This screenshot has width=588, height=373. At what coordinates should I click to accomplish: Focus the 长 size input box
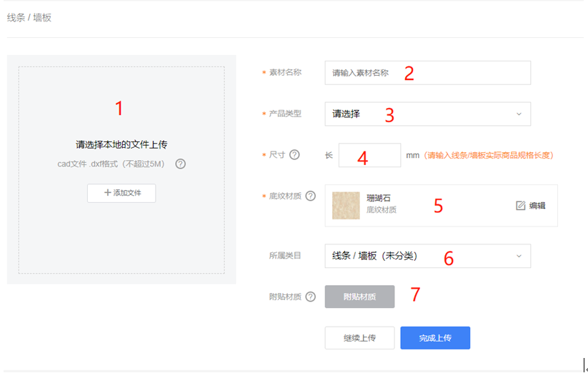tap(369, 155)
